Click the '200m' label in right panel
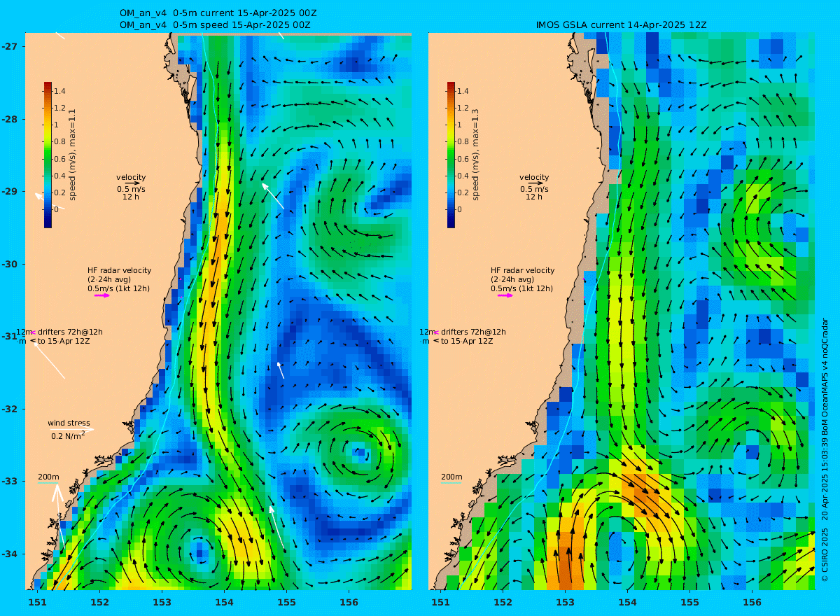Screen dimensions: 840x616 (451, 477)
